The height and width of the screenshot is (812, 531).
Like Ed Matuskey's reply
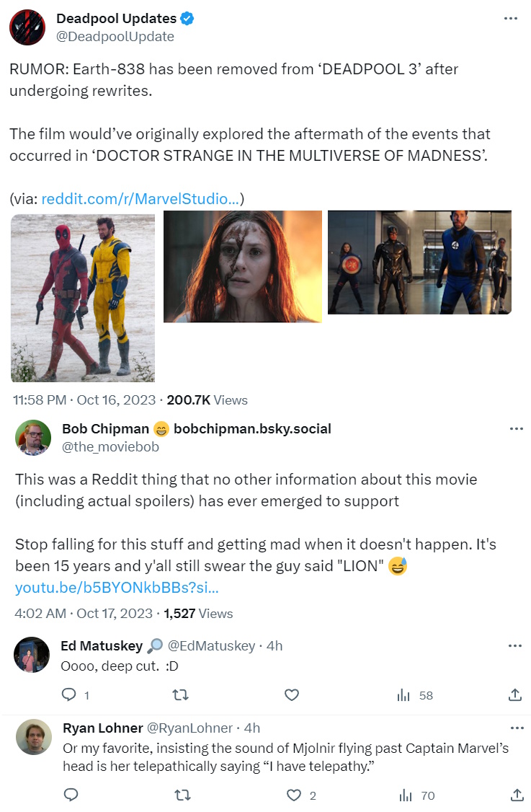[292, 695]
